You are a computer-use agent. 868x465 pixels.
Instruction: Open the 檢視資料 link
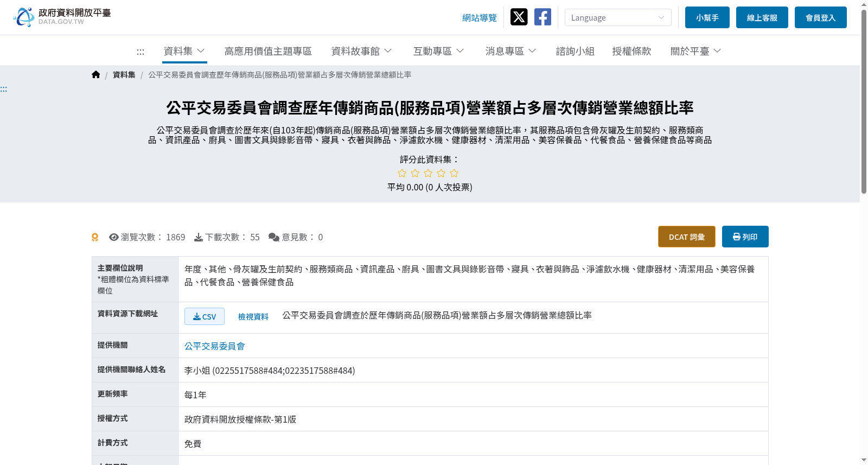[x=253, y=317]
